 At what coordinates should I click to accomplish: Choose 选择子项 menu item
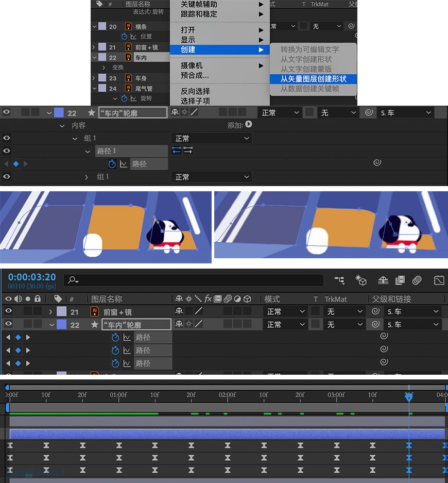(x=220, y=101)
